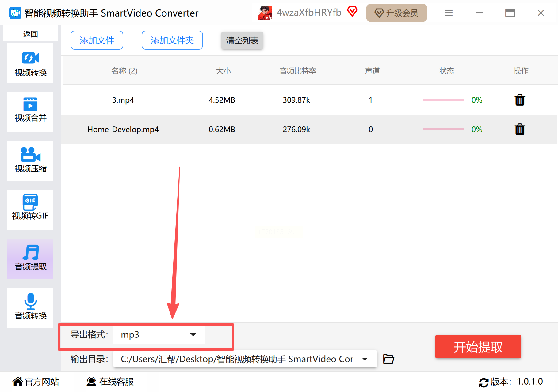Start extraction with 开始提取 button
This screenshot has width=558, height=392.
[478, 347]
